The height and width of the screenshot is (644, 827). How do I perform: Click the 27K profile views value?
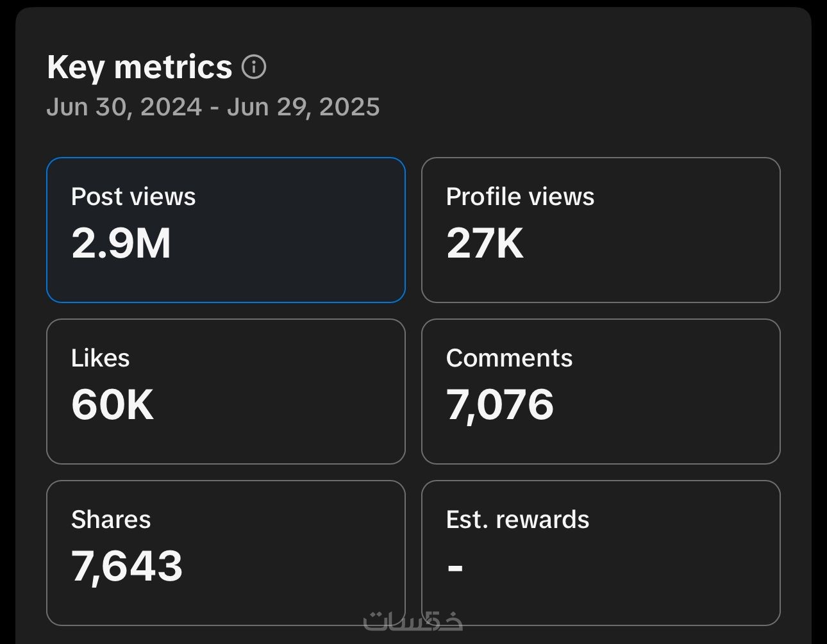[485, 244]
